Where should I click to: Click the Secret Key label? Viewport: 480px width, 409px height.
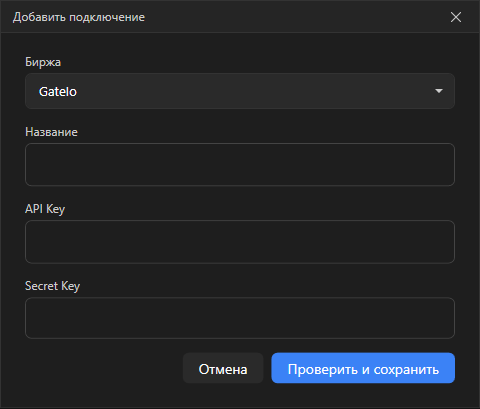click(52, 286)
